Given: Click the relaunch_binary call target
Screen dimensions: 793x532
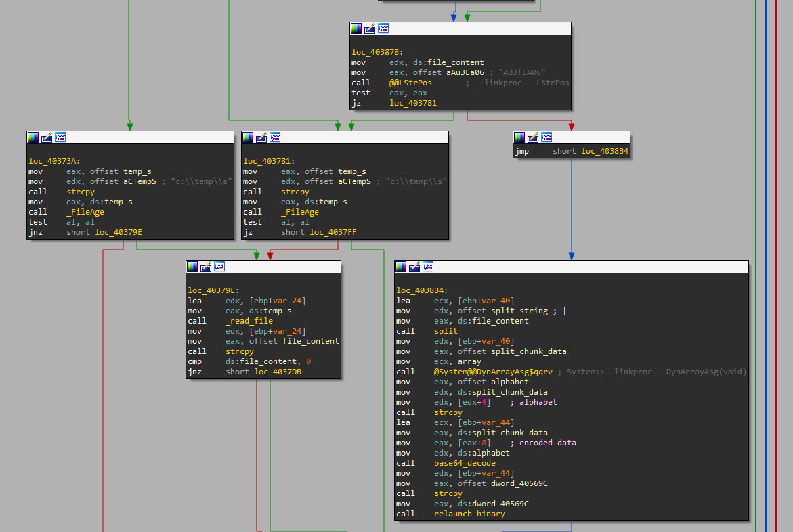Looking at the screenshot, I should click(x=469, y=514).
